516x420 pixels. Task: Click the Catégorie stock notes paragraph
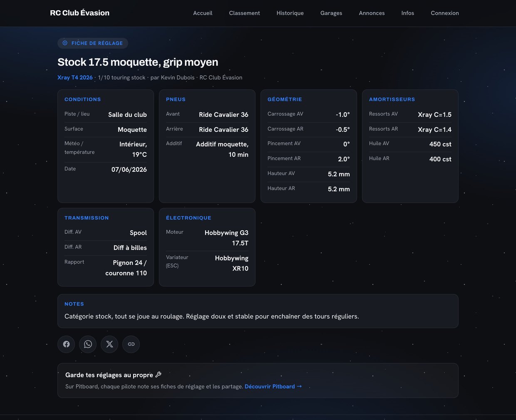point(212,316)
